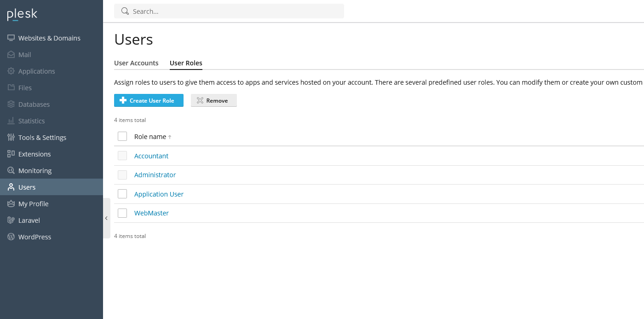Toggle the select-all checkbox beside Role name
The height and width of the screenshot is (319, 644).
(122, 137)
